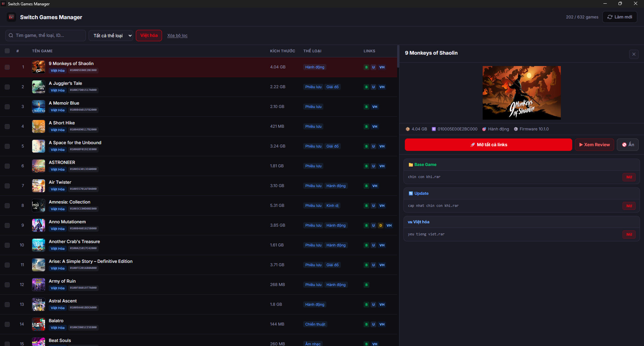Click the B link badge for Army of Ruin
The image size is (644, 346).
pos(366,285)
